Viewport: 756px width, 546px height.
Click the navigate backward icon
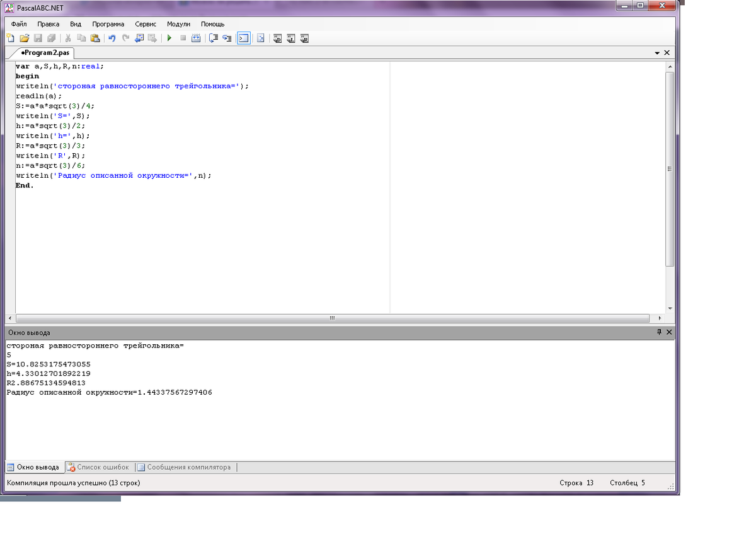139,38
